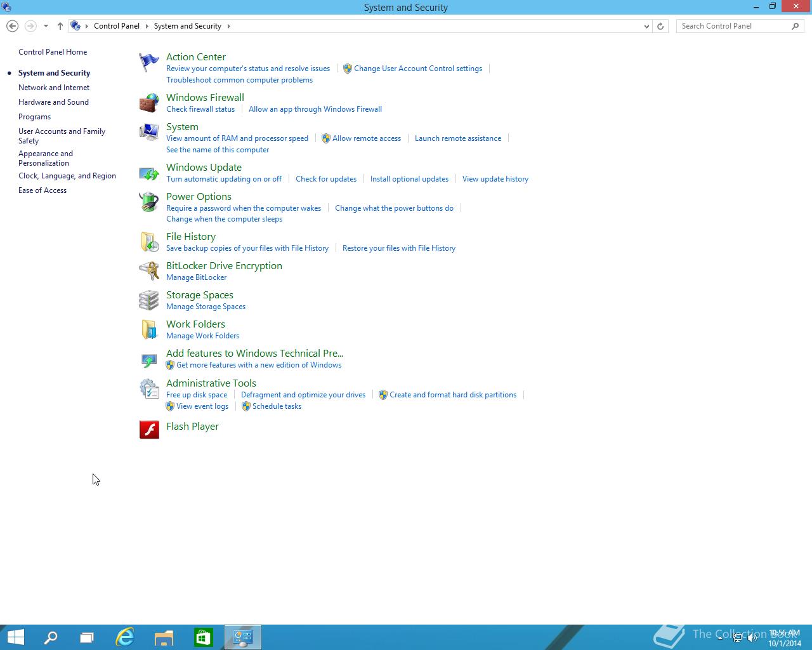Image resolution: width=812 pixels, height=650 pixels.
Task: Expand chevron after System and Security breadcrumb
Action: point(228,26)
